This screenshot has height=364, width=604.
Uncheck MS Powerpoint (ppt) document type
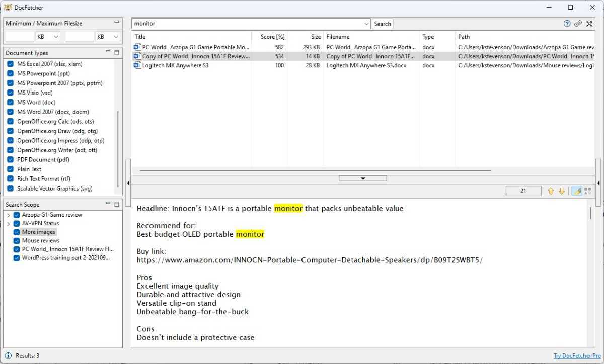click(x=11, y=73)
